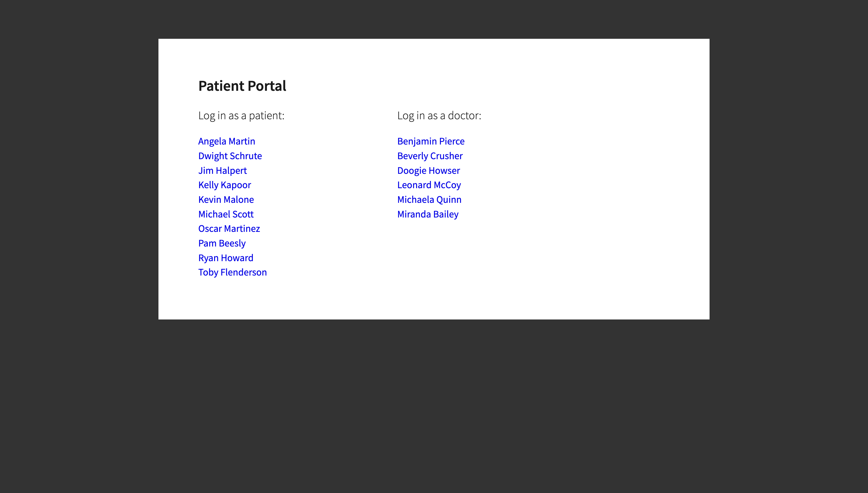Click the Patient Portal heading

(x=242, y=86)
